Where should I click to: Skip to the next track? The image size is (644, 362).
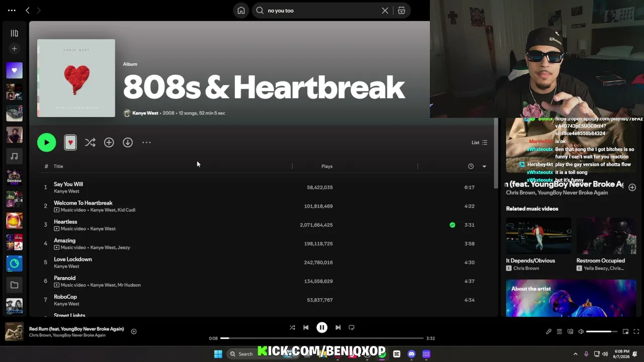338,327
